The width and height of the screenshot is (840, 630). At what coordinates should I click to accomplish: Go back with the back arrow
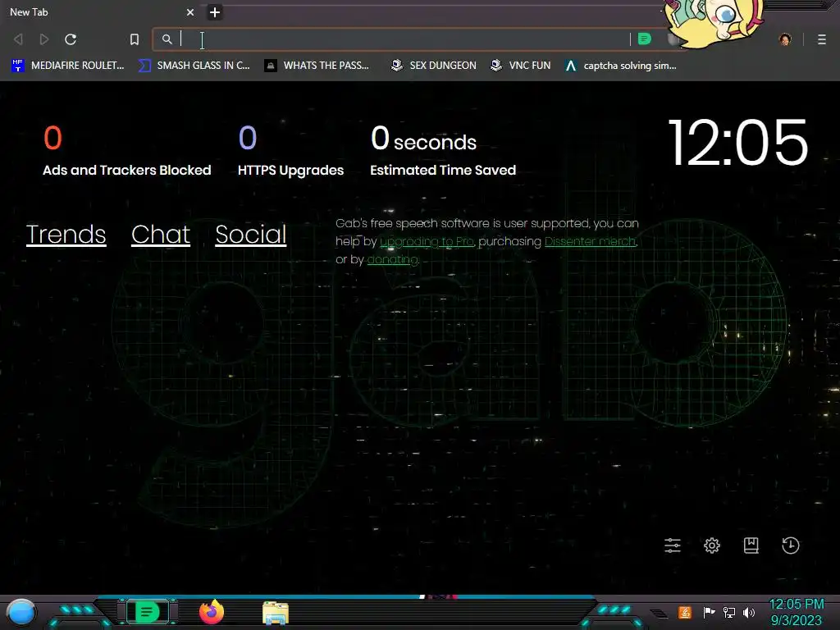point(18,39)
